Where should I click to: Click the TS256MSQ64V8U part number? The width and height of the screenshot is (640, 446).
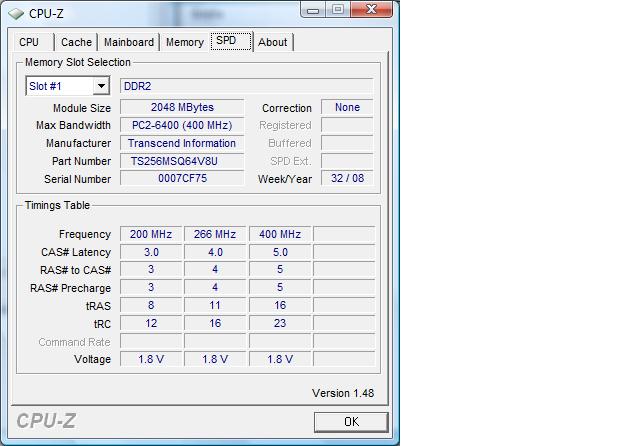[182, 161]
